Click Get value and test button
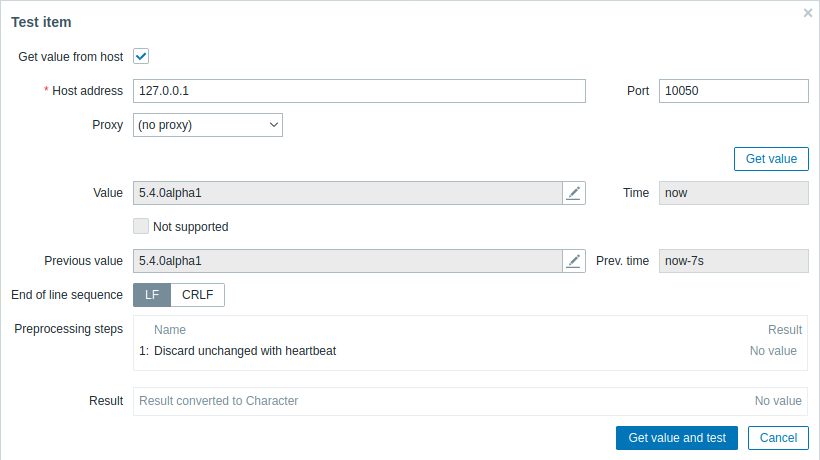Image resolution: width=820 pixels, height=460 pixels. [677, 438]
